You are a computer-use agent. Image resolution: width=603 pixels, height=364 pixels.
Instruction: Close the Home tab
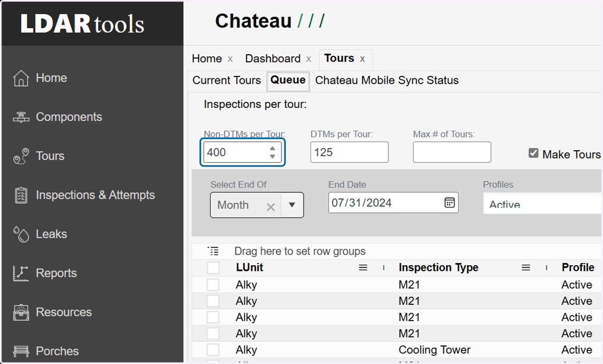(x=230, y=59)
